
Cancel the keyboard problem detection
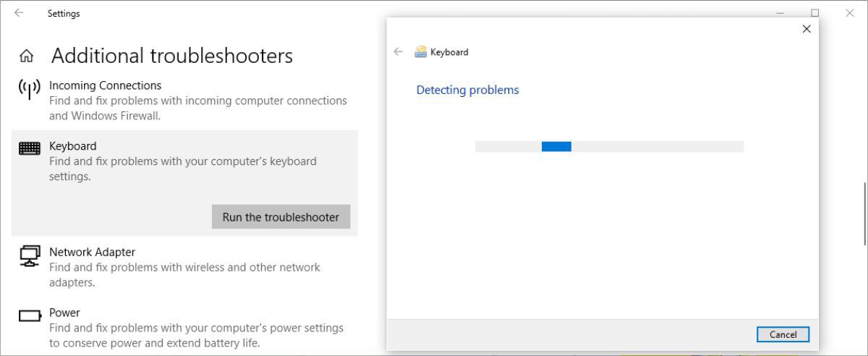(x=783, y=334)
